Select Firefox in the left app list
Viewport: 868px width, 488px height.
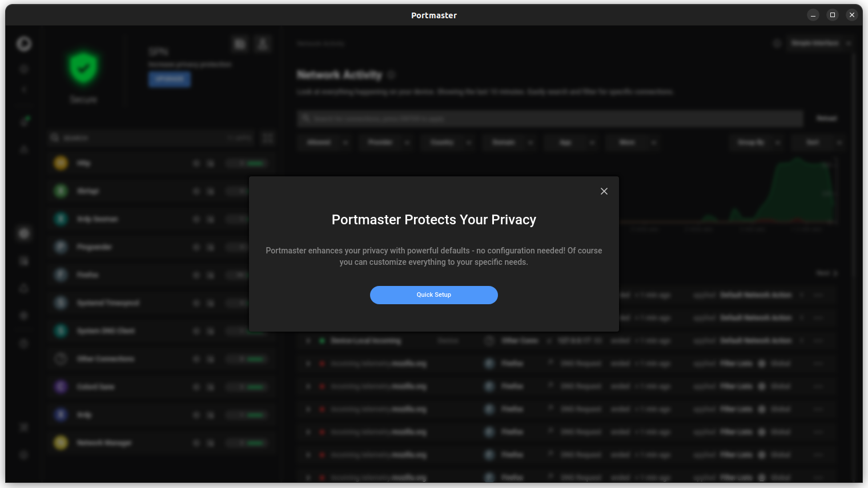click(x=89, y=275)
